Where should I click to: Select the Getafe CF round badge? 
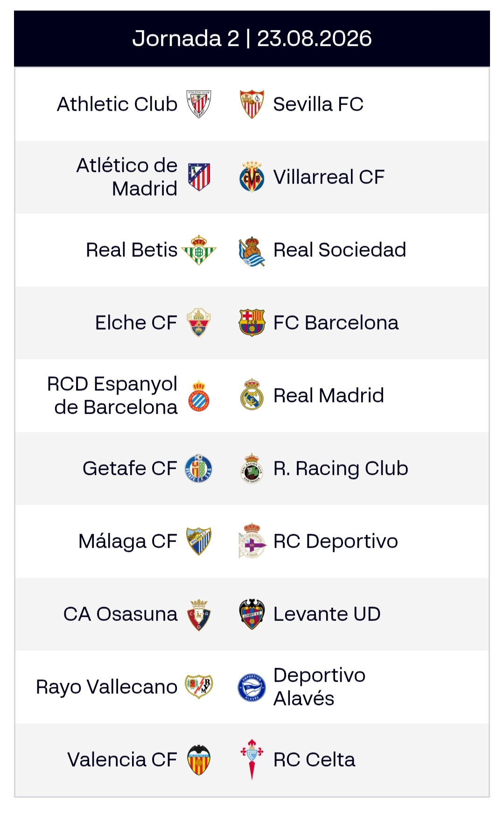coord(199,468)
